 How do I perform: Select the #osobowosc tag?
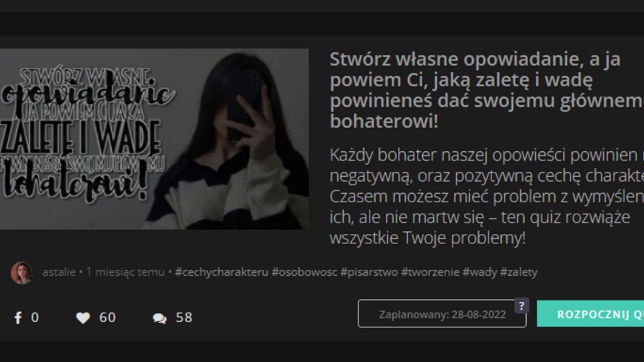click(x=303, y=272)
